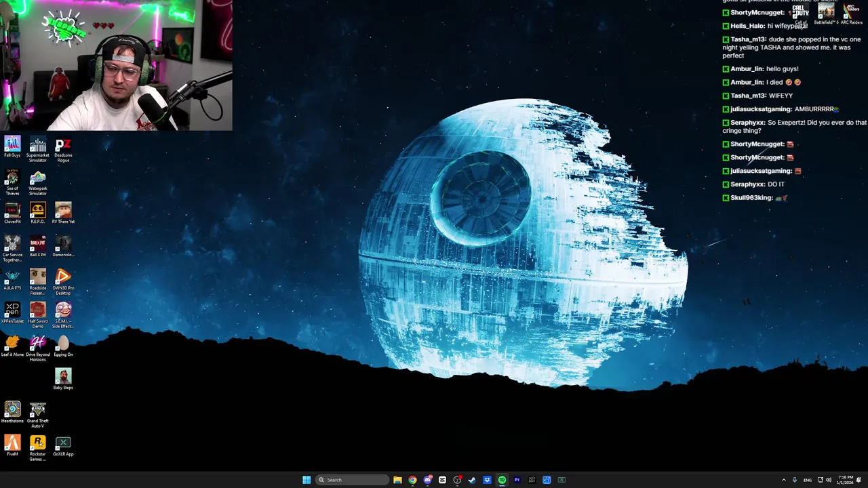Click the taskbar Search box

point(353,480)
